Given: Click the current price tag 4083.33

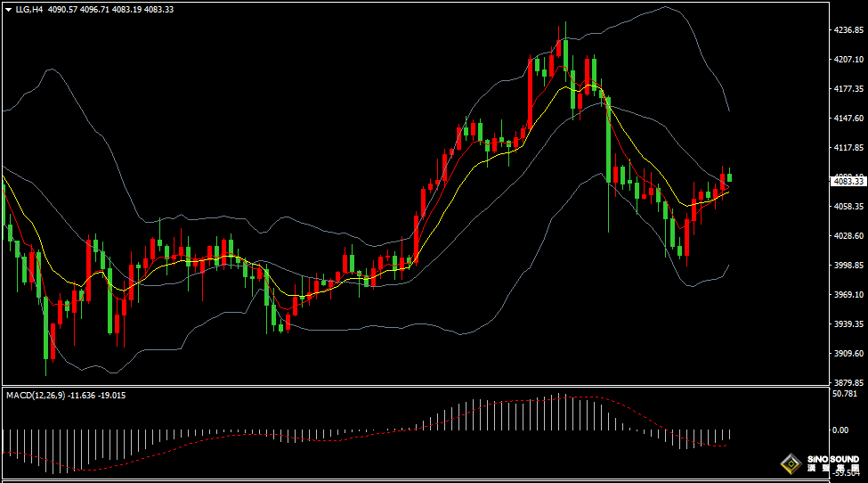Looking at the screenshot, I should click(x=848, y=181).
